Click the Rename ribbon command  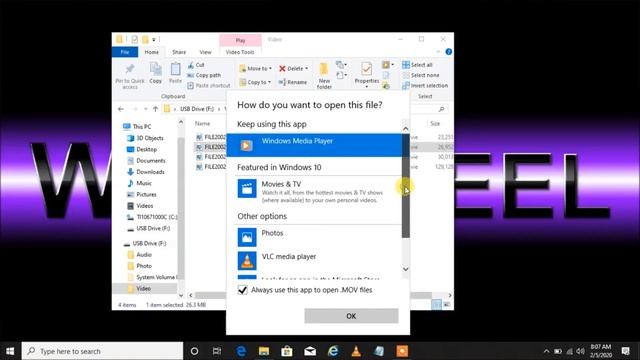tap(293, 82)
